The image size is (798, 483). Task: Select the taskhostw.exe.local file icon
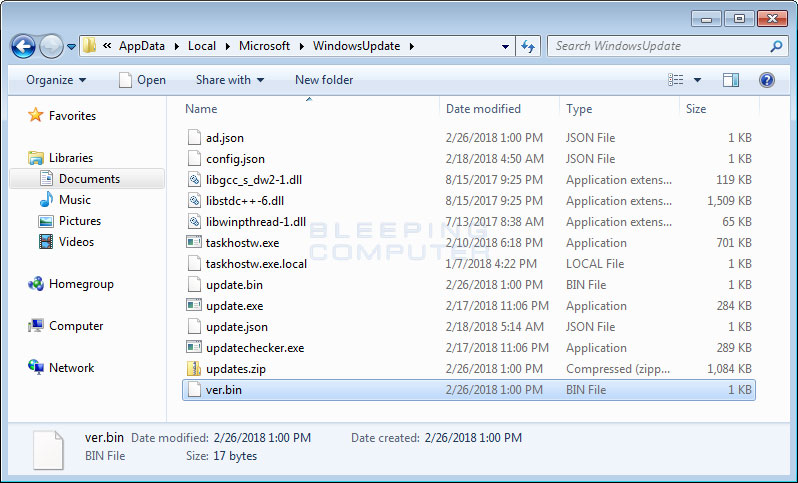tap(194, 264)
